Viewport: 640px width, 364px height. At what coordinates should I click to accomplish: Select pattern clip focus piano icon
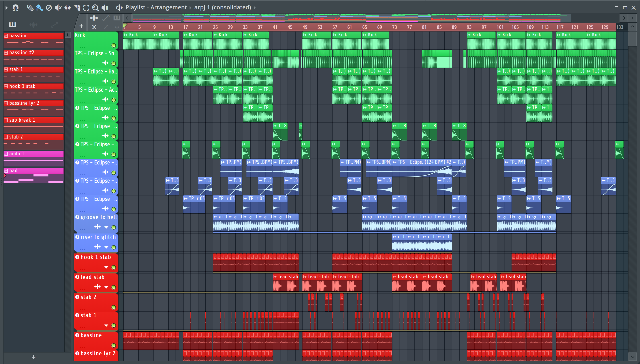117,18
